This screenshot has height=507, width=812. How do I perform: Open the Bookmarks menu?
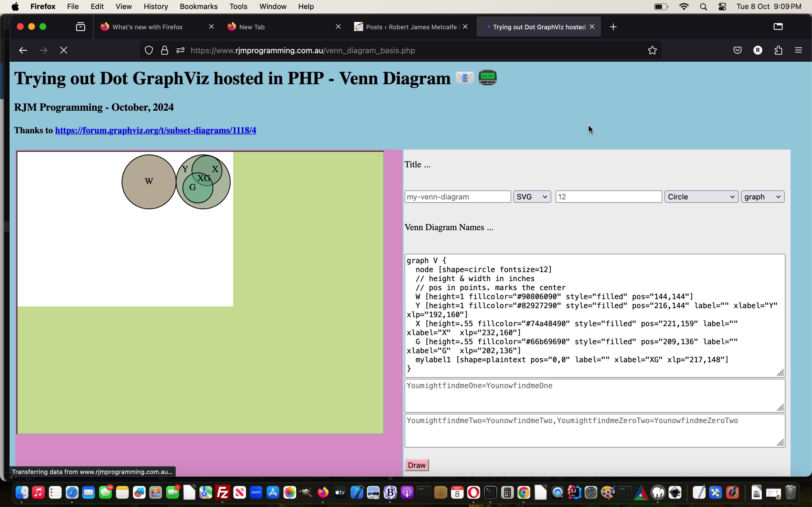(x=198, y=7)
